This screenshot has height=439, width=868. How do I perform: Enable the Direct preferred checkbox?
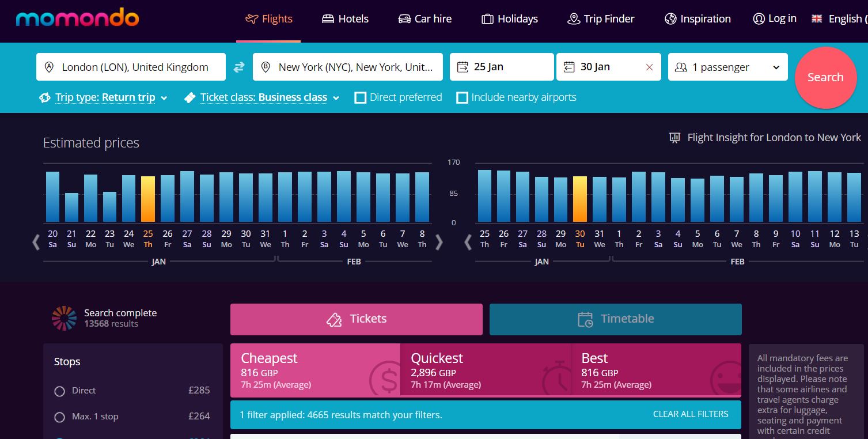[361, 98]
